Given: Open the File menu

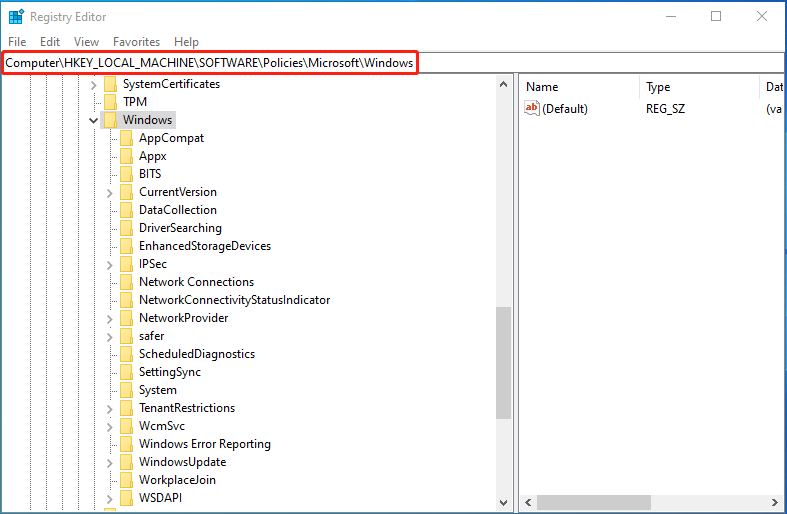Looking at the screenshot, I should [x=17, y=42].
